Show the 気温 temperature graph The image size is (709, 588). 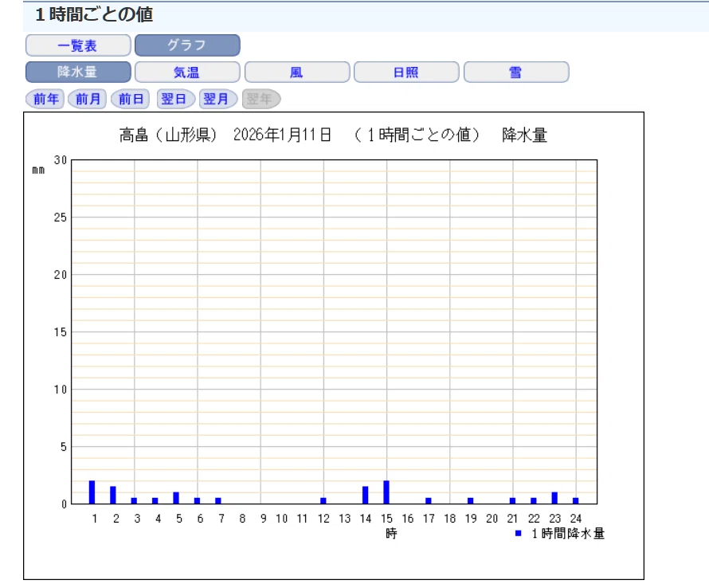tap(187, 72)
